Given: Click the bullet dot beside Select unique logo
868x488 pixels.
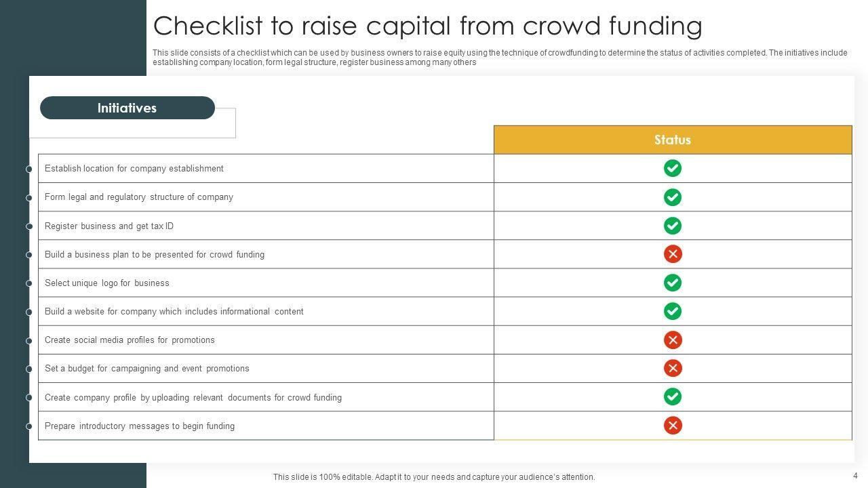Looking at the screenshot, I should tap(29, 283).
